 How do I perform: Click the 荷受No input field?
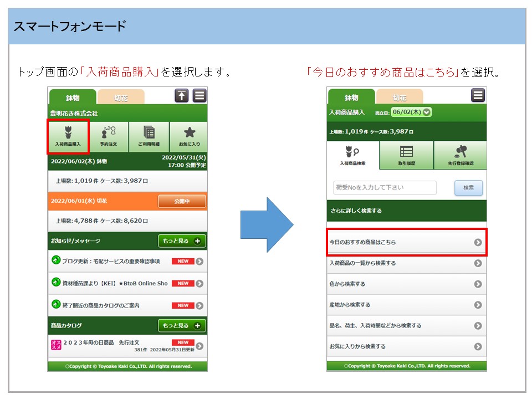coord(385,187)
